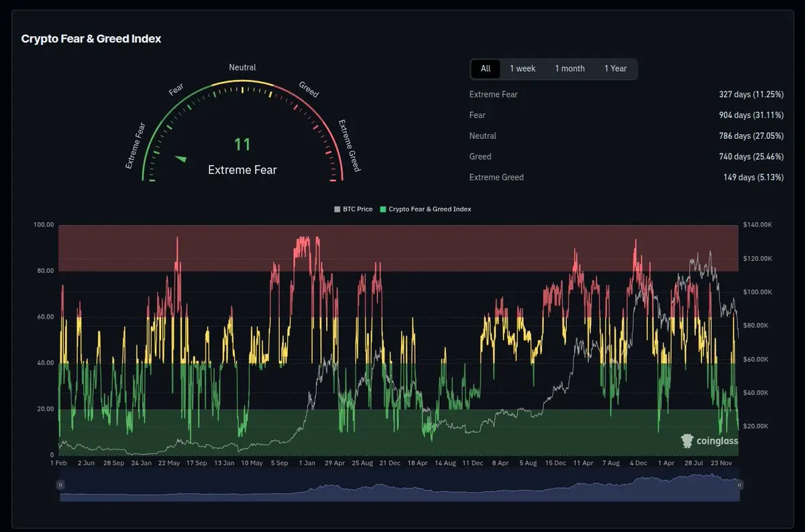The image size is (805, 532).
Task: Click the gauge value number 11
Action: click(x=242, y=144)
